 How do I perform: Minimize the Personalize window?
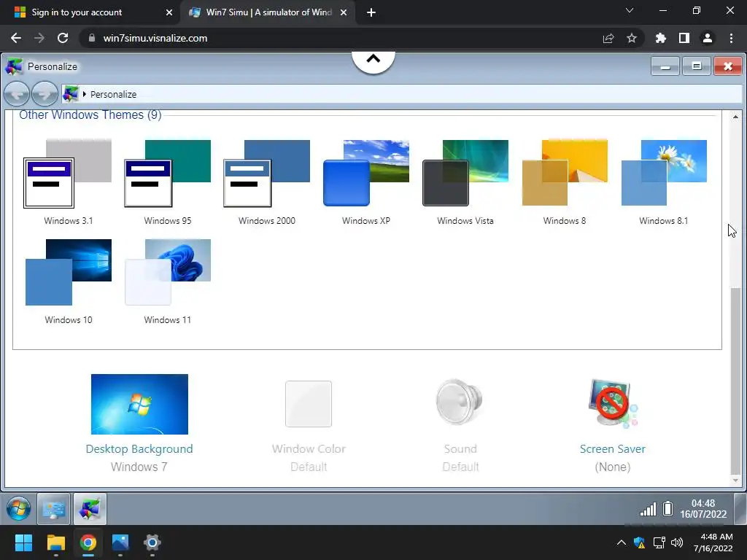(665, 66)
